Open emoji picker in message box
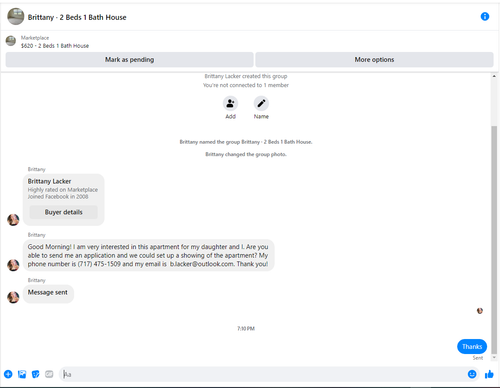Screen dimensions: 500x388 (x=472, y=374)
